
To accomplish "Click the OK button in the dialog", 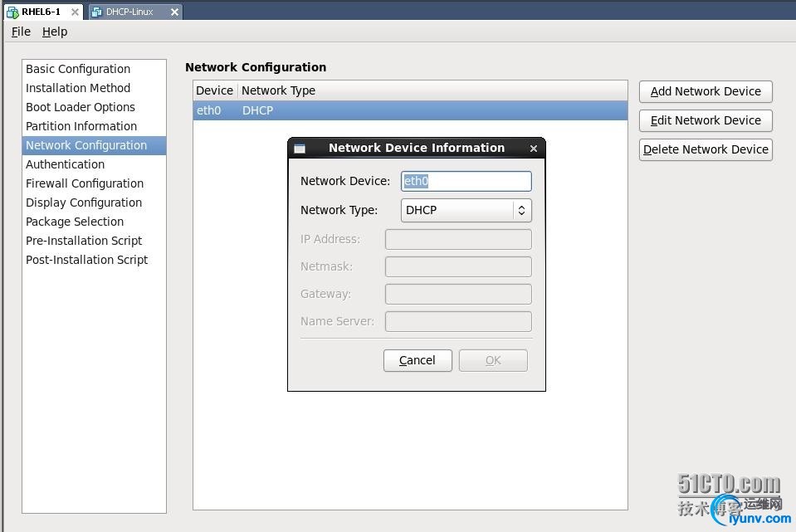I will click(x=493, y=360).
